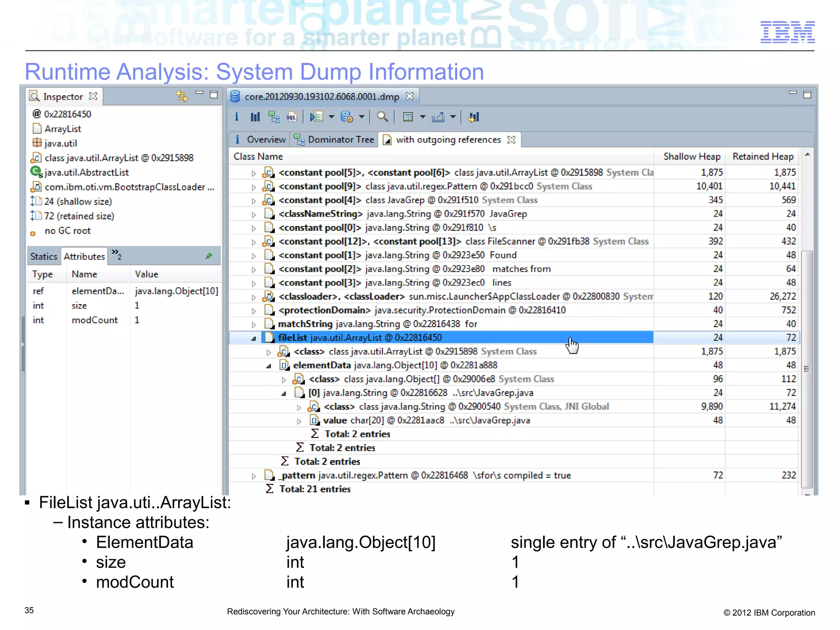This screenshot has width=840, height=630.
Task: Show hidden tabs via the »2 chevron
Action: click(x=117, y=254)
